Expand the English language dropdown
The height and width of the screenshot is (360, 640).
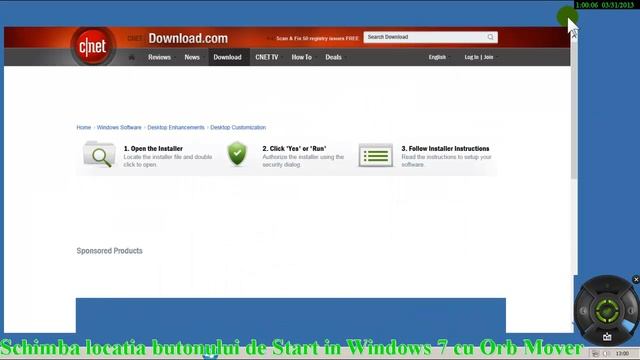(438, 57)
